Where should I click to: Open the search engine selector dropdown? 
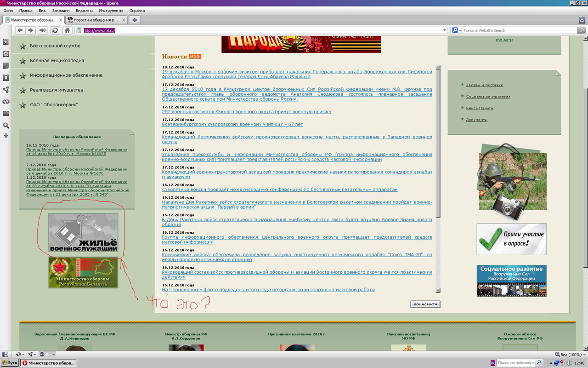(x=457, y=30)
